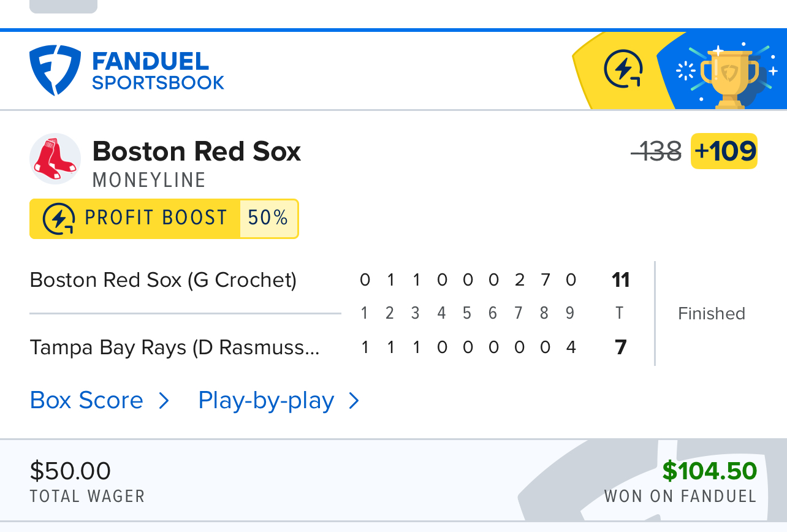The width and height of the screenshot is (787, 532).
Task: Open the Play-by-play link
Action: click(266, 400)
